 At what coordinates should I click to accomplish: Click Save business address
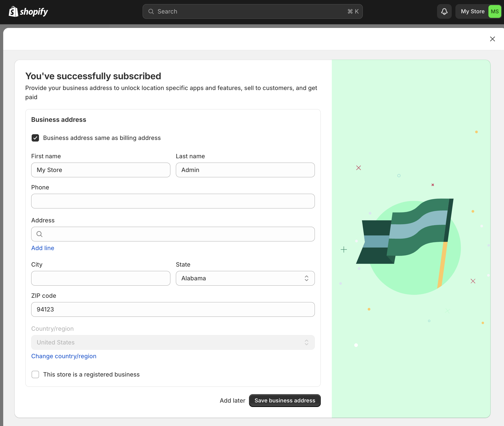(285, 400)
